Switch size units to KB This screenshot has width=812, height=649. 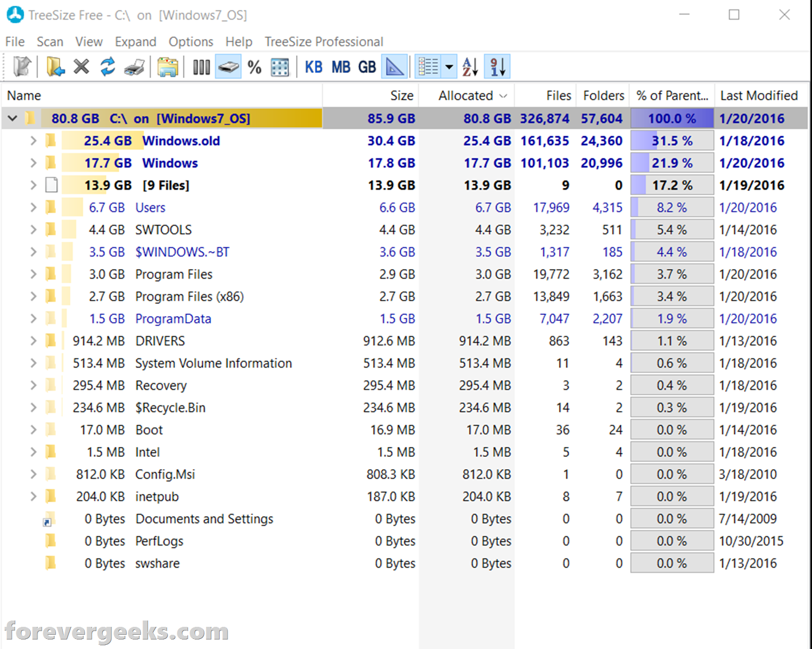pyautogui.click(x=314, y=67)
